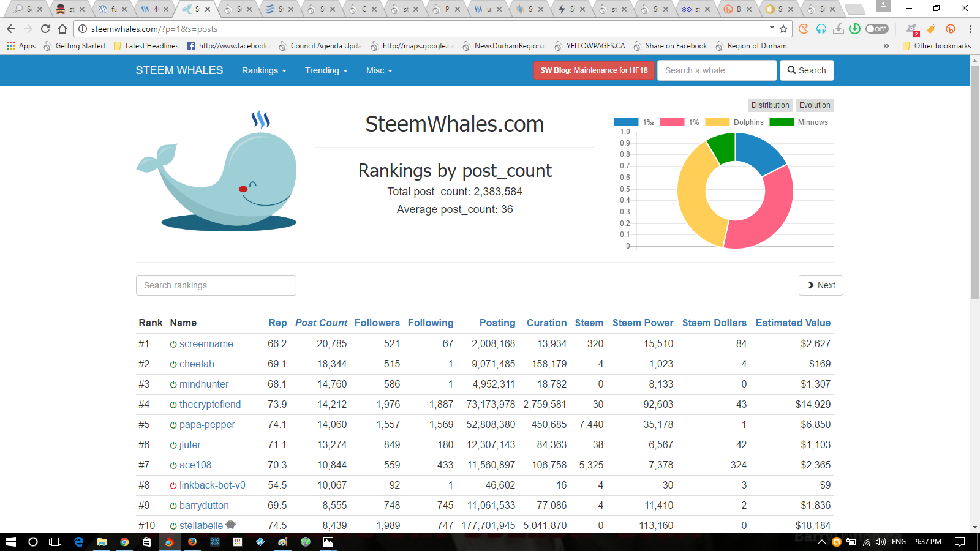Bookmark this page with the star icon
Image resolution: width=980 pixels, height=551 pixels.
point(783,29)
